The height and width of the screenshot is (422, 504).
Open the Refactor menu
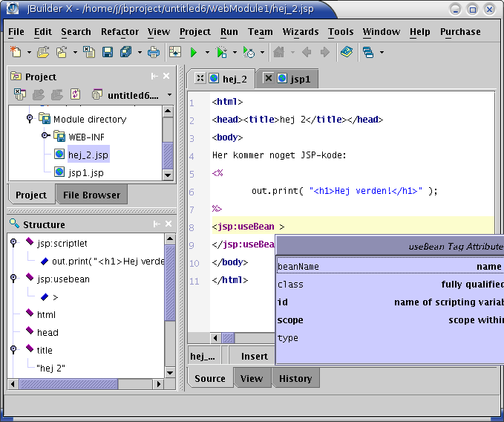point(120,32)
